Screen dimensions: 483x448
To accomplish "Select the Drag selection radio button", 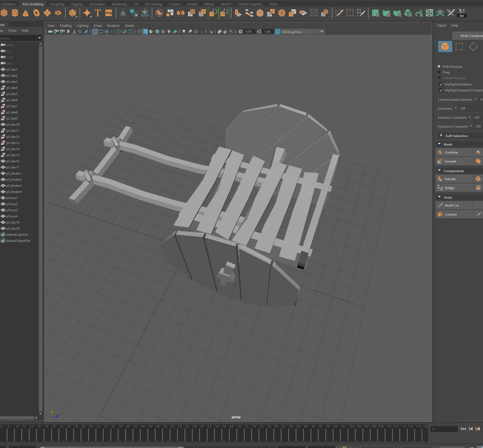I will click(439, 72).
